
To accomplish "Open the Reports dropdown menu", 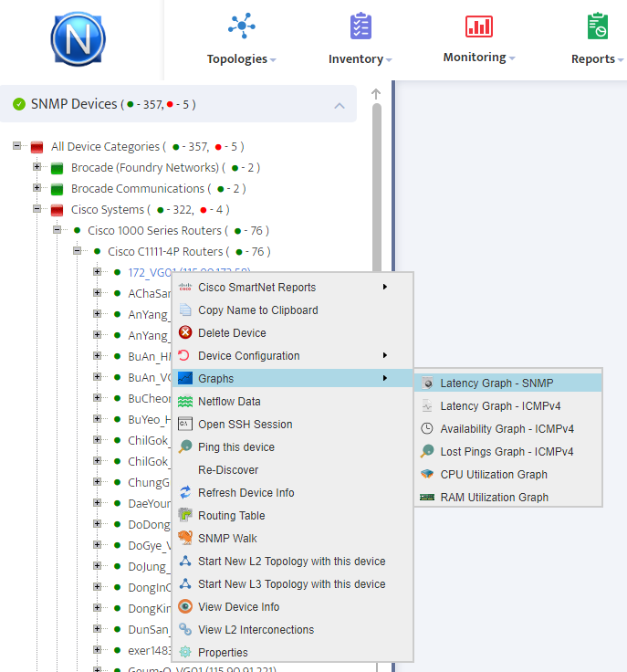I will [x=597, y=58].
